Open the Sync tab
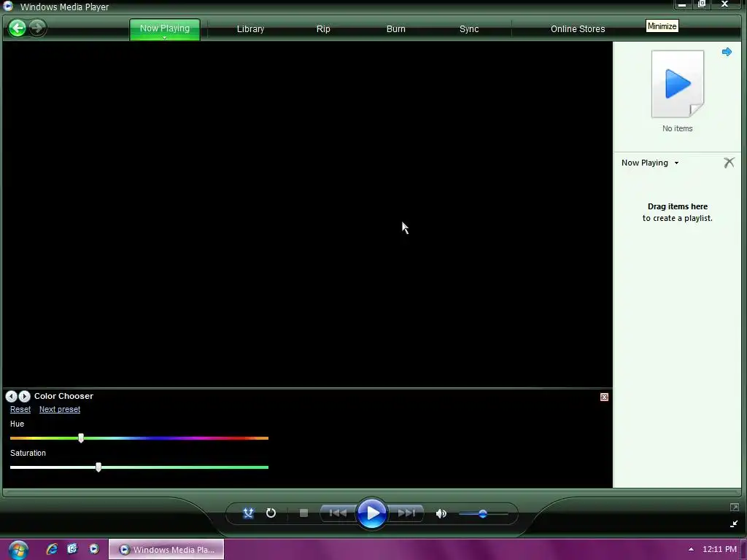Screen dimensions: 747x560 coord(469,29)
